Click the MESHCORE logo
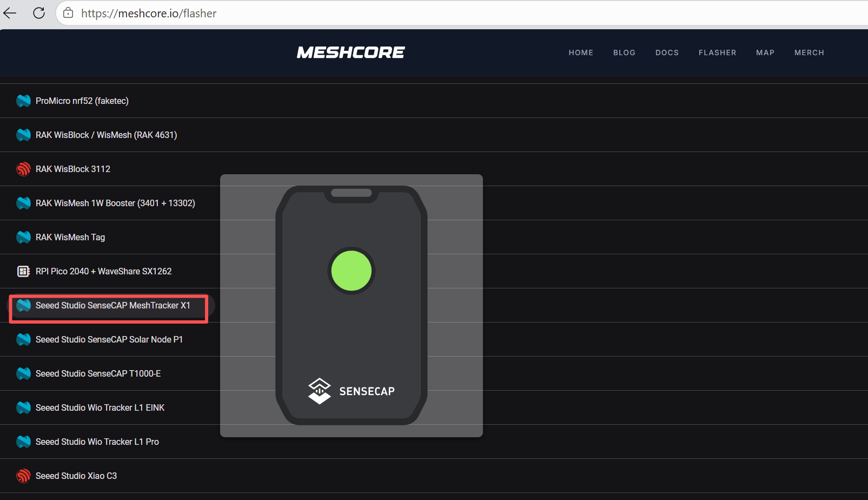Screen dimensions: 868x500 350,52
